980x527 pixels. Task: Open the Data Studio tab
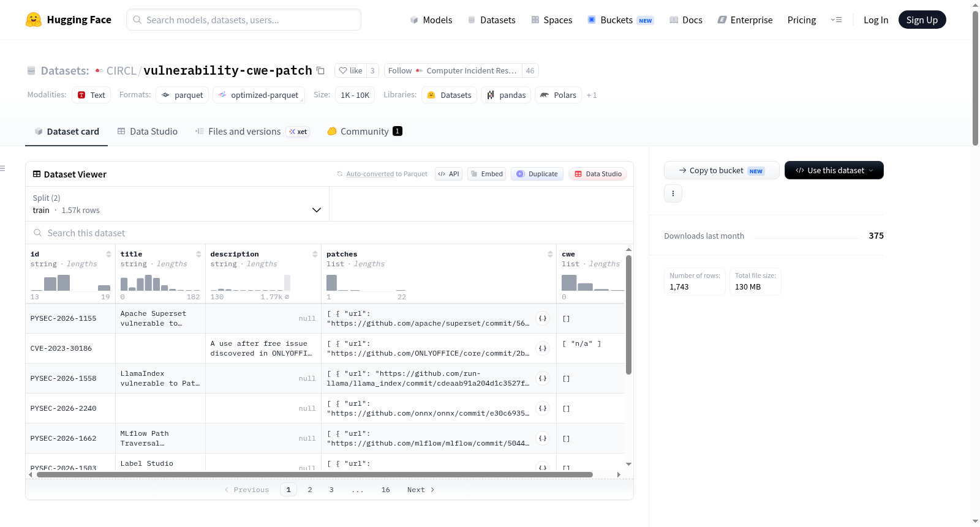[148, 131]
